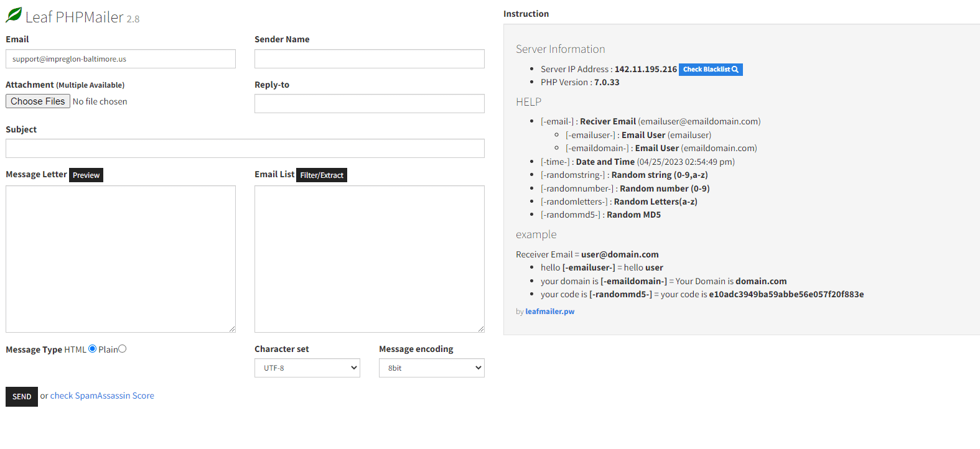The width and height of the screenshot is (980, 449).
Task: Click inside the Message Letter textarea
Action: tap(121, 259)
